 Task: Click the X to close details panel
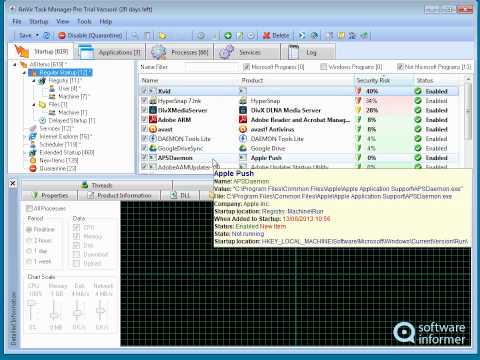click(12, 183)
